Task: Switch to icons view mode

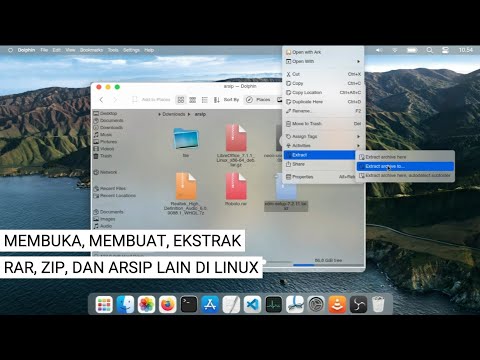Action: tap(181, 100)
